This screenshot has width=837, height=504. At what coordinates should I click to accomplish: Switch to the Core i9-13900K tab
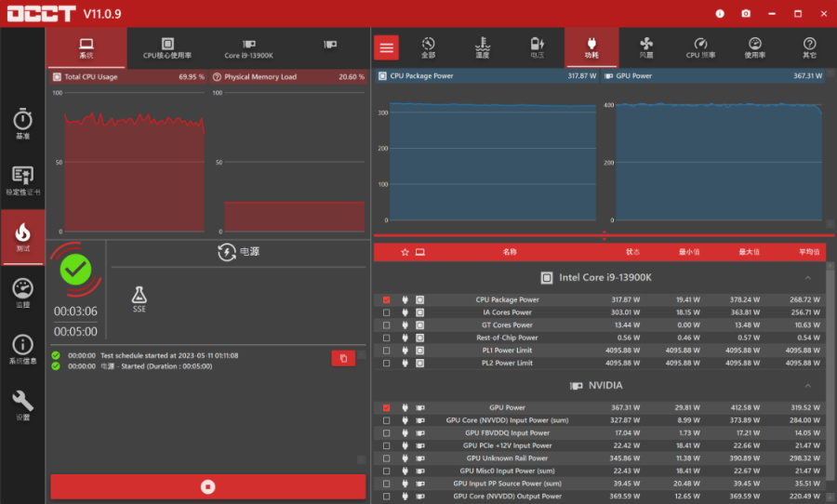[x=248, y=48]
